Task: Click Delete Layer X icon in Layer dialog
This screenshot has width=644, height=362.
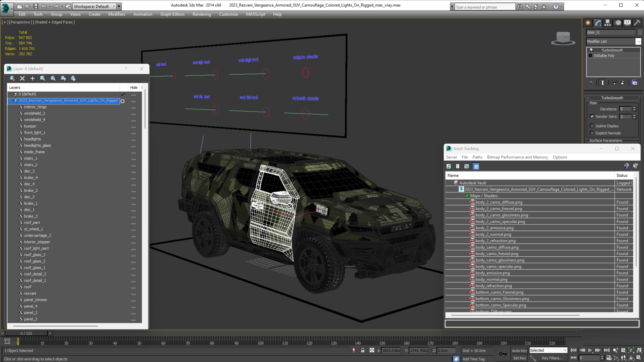Action: [22, 78]
